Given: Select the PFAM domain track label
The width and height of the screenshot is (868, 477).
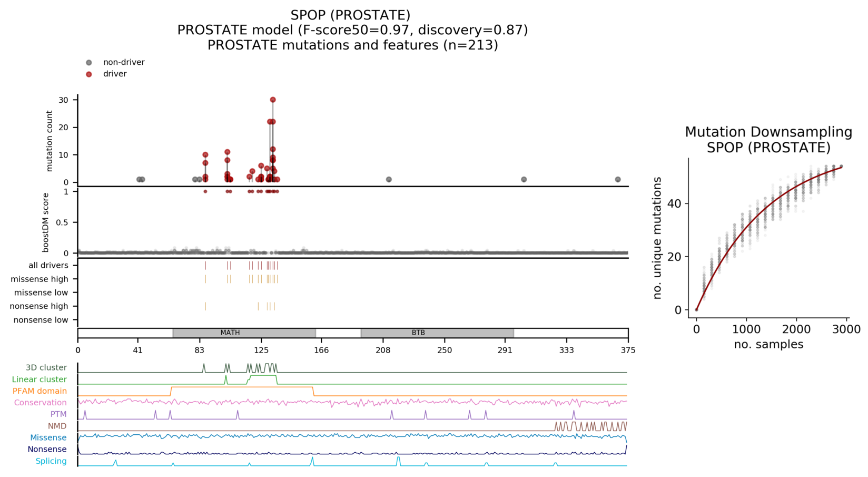Looking at the screenshot, I should tap(40, 391).
